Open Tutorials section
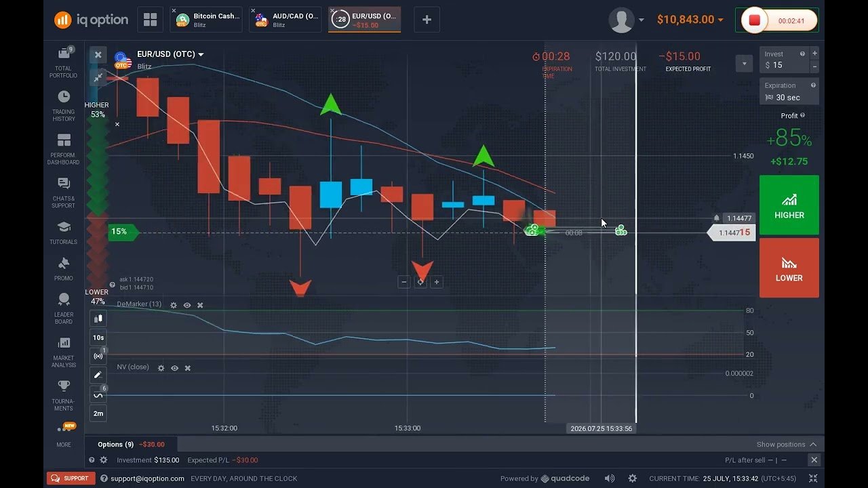Screen dimensions: 868x488 64,232
